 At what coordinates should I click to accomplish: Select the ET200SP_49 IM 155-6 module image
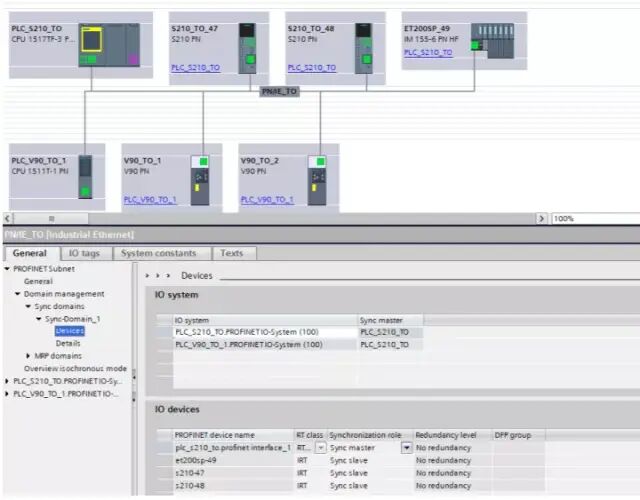click(x=492, y=41)
